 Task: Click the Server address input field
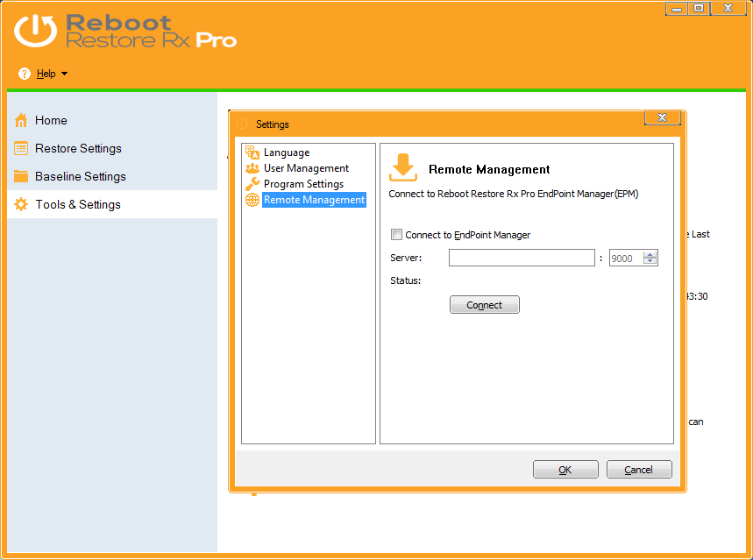(522, 258)
